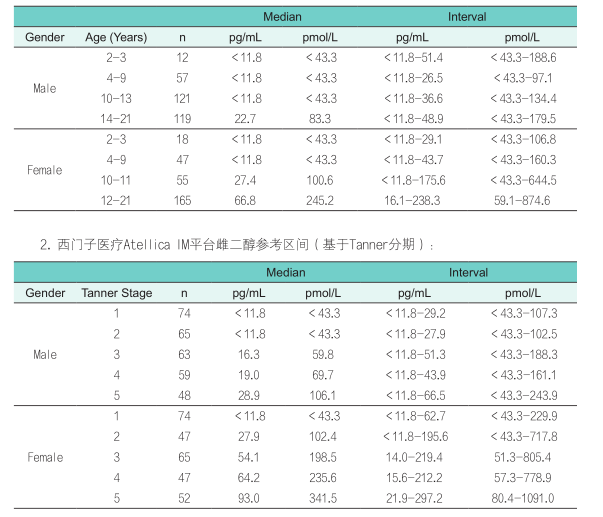Click the Chinese heading about Atellica IM
The height and width of the screenshot is (517, 603).
pos(237,245)
